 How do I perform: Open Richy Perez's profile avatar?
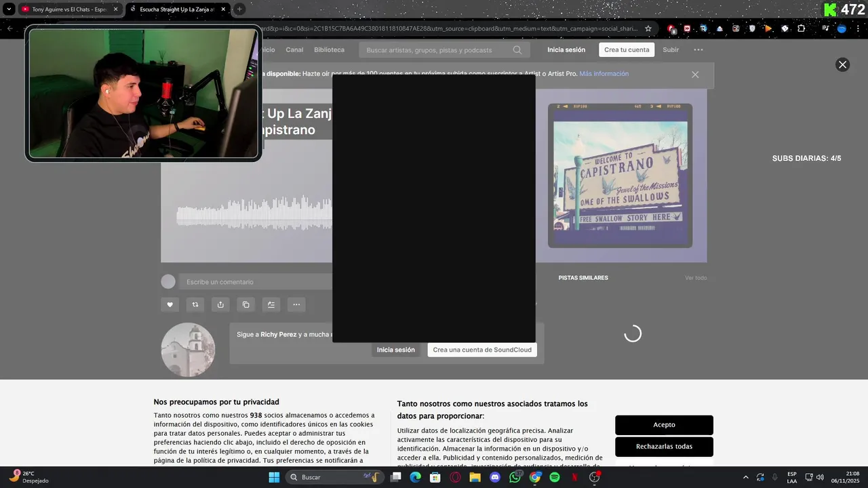click(188, 350)
